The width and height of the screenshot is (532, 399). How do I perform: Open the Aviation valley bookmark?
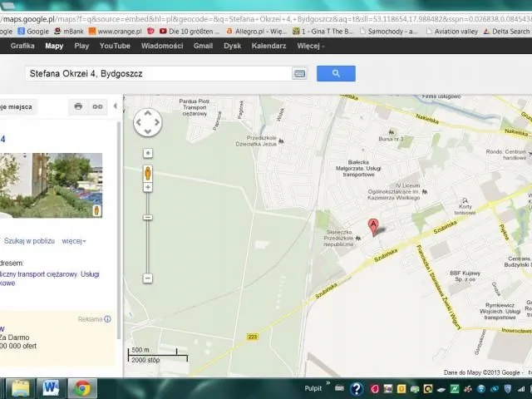click(x=452, y=32)
